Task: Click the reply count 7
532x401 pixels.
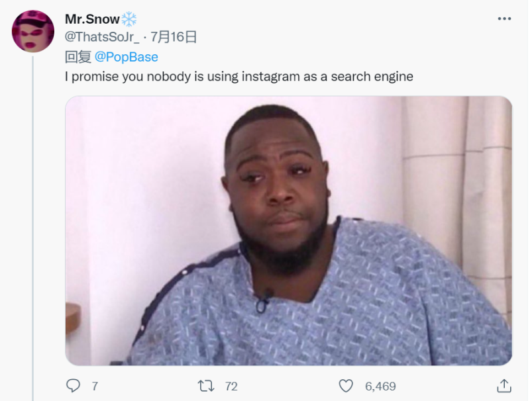Action: tap(95, 386)
